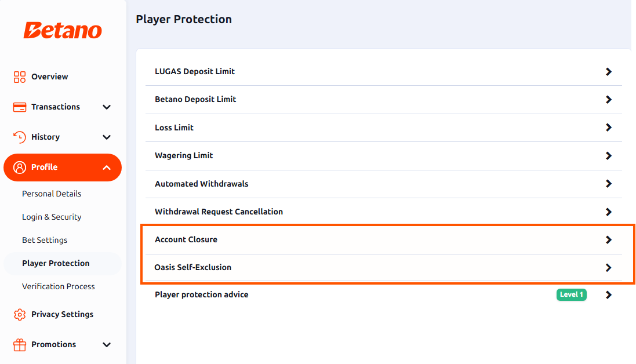Screen dimensions: 636x364
Task: Click the Privacy Settings gear icon
Action: (x=20, y=314)
